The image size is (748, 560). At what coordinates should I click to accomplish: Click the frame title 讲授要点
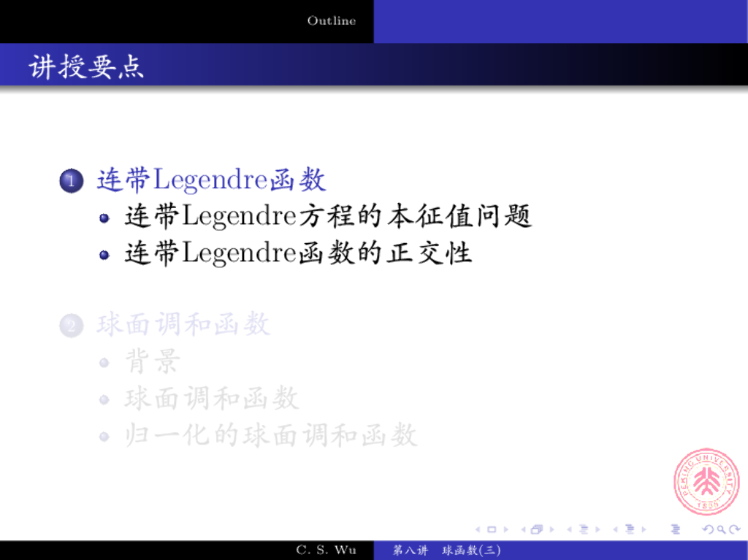click(x=86, y=66)
